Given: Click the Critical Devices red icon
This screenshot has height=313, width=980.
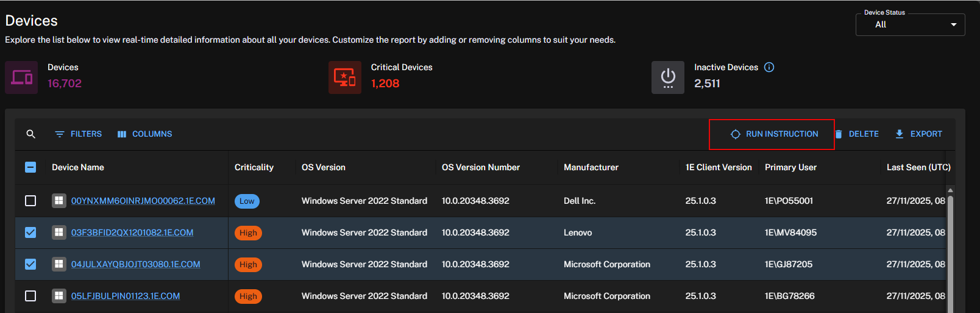Looking at the screenshot, I should (x=344, y=77).
